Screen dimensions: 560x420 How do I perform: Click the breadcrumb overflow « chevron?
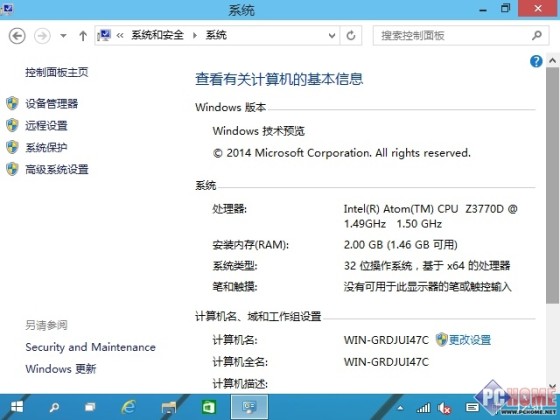point(120,35)
